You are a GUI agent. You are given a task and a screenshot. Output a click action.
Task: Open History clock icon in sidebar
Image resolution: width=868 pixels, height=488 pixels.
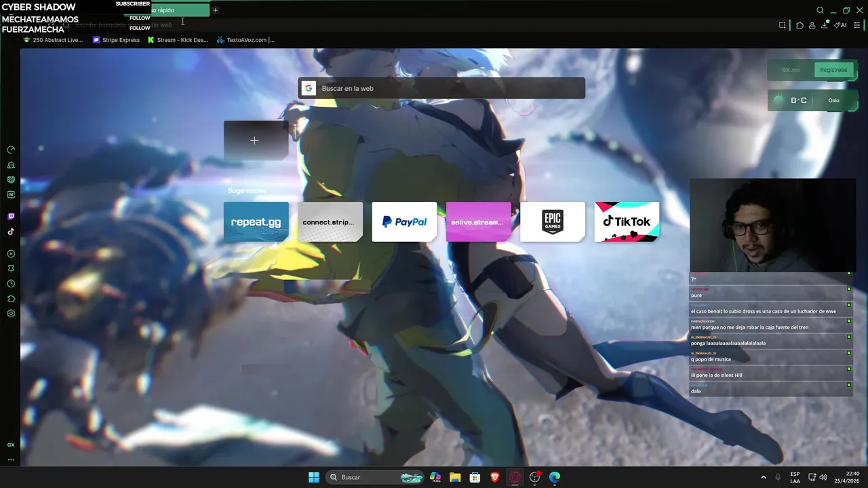pyautogui.click(x=11, y=283)
